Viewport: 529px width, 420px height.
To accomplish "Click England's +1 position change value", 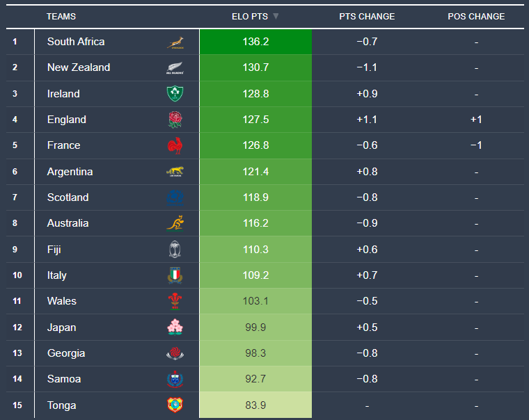I will coord(476,120).
